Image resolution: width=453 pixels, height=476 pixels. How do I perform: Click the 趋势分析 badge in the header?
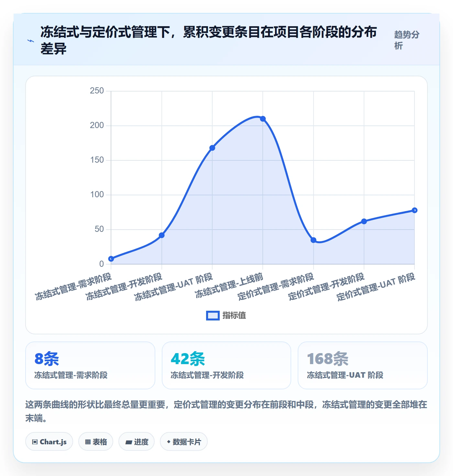click(x=407, y=40)
